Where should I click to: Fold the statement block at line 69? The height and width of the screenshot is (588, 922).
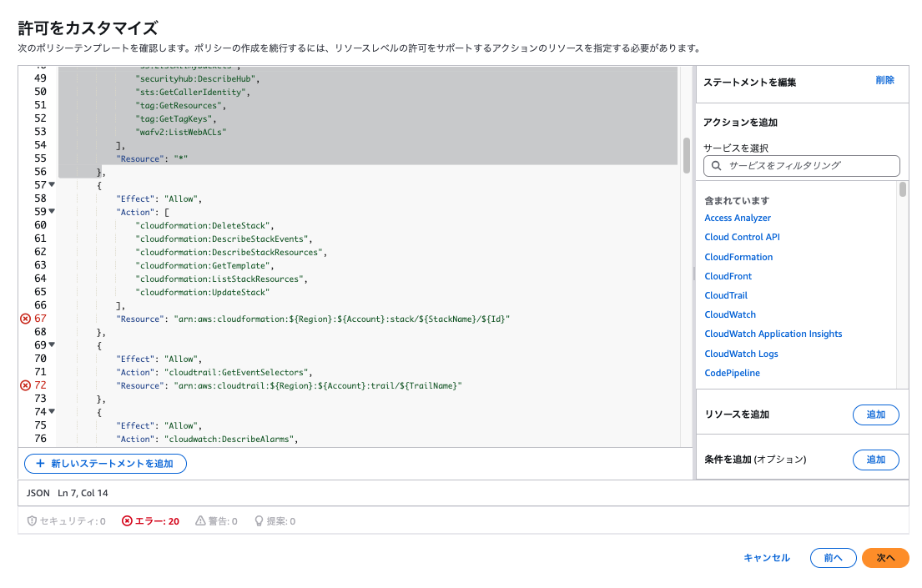click(x=52, y=344)
